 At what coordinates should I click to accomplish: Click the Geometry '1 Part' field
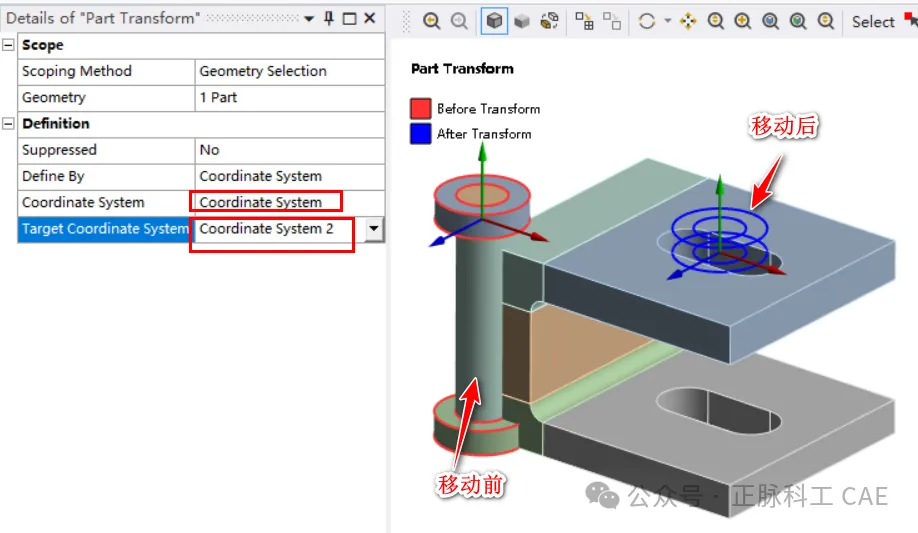pyautogui.click(x=289, y=98)
